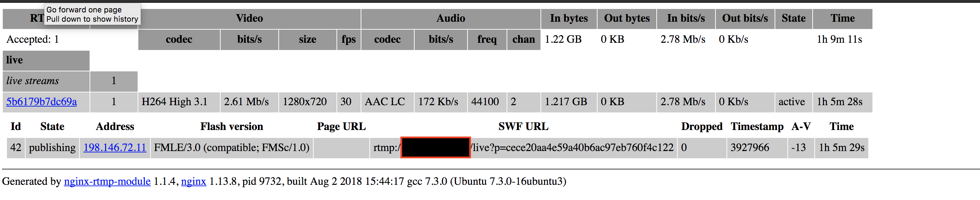Image resolution: width=980 pixels, height=200 pixels.
Task: Select the A-V sync value -13
Action: [x=799, y=148]
